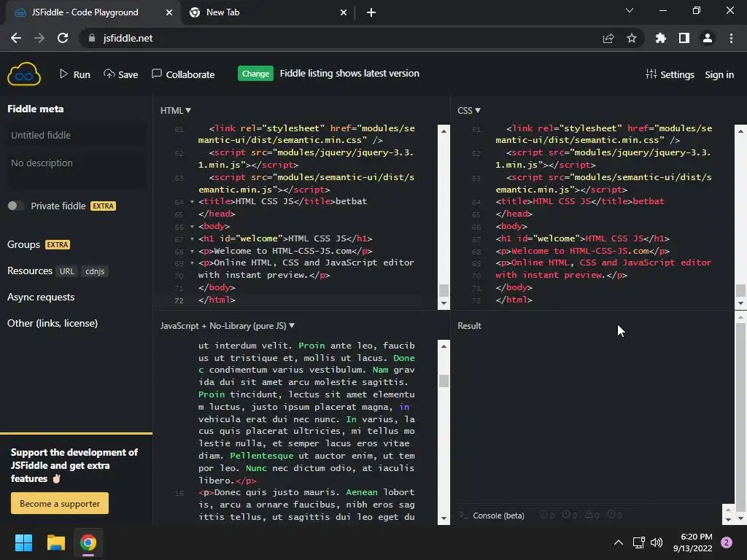
Task: Click the JSFiddle cloud logo
Action: point(24,74)
